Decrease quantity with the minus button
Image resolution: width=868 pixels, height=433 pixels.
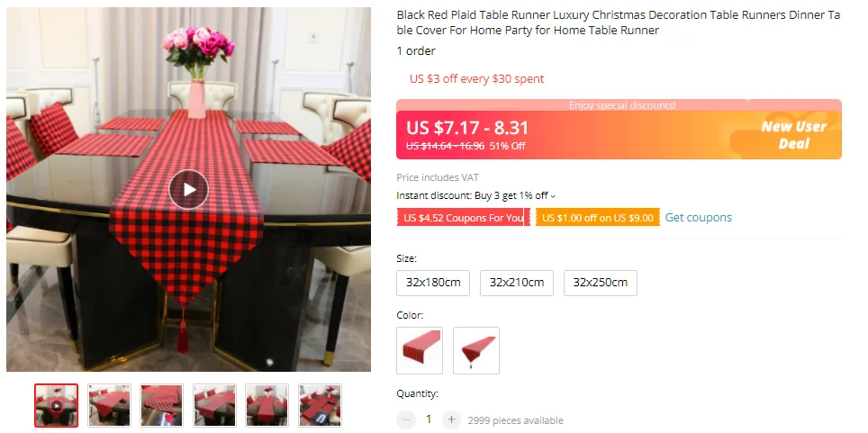coord(406,419)
